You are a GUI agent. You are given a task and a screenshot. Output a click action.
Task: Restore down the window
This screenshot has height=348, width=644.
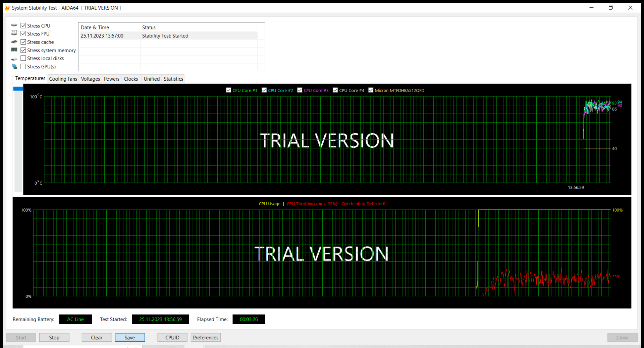pyautogui.click(x=611, y=8)
